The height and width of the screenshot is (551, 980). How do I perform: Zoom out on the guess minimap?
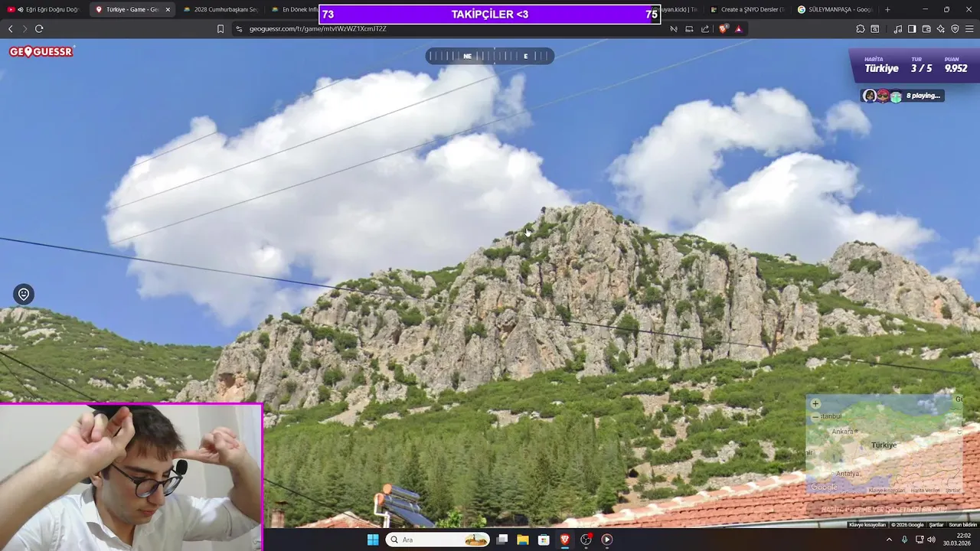pyautogui.click(x=815, y=416)
